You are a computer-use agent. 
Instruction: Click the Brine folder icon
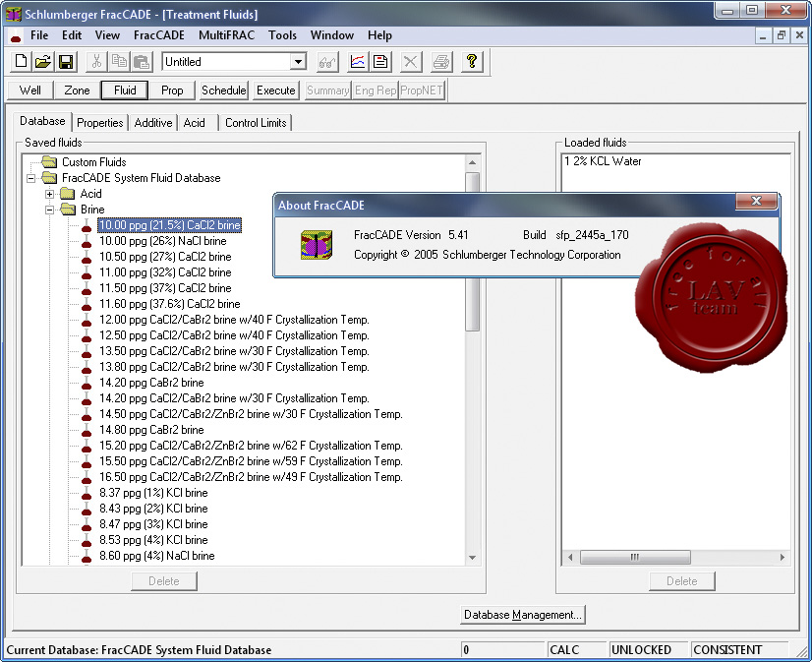pyautogui.click(x=68, y=210)
